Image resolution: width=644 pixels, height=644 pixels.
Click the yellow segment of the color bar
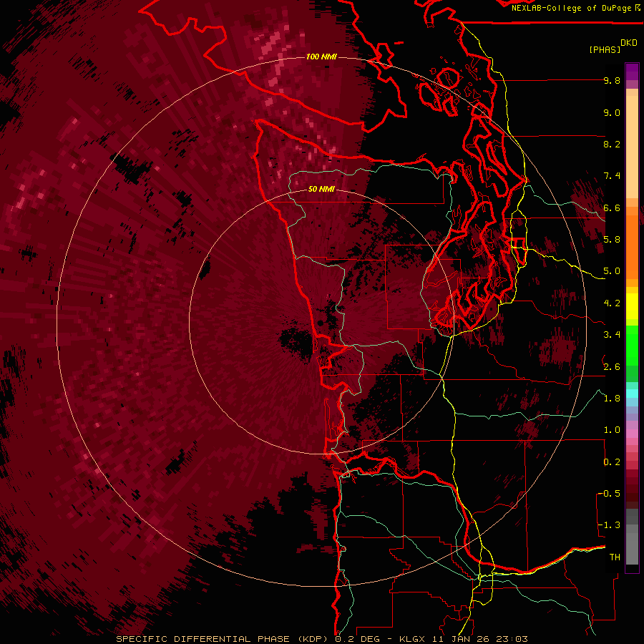coord(632,306)
